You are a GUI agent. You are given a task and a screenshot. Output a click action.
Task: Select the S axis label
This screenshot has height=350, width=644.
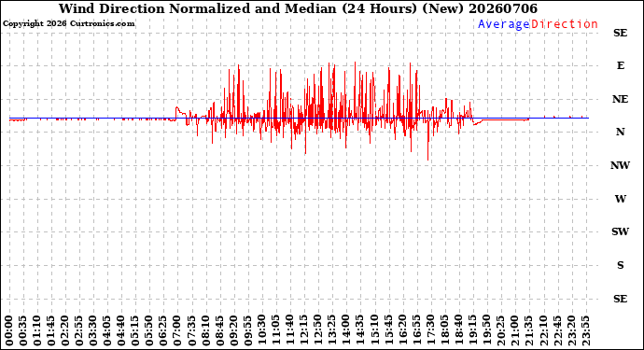coord(620,265)
